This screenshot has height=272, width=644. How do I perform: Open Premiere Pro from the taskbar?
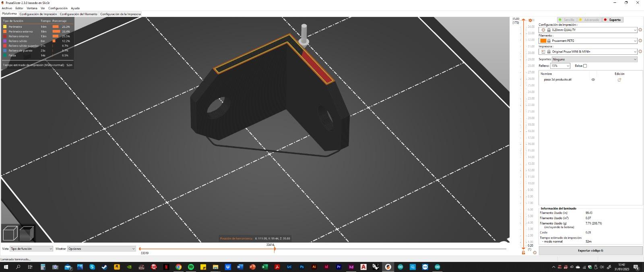click(x=339, y=267)
